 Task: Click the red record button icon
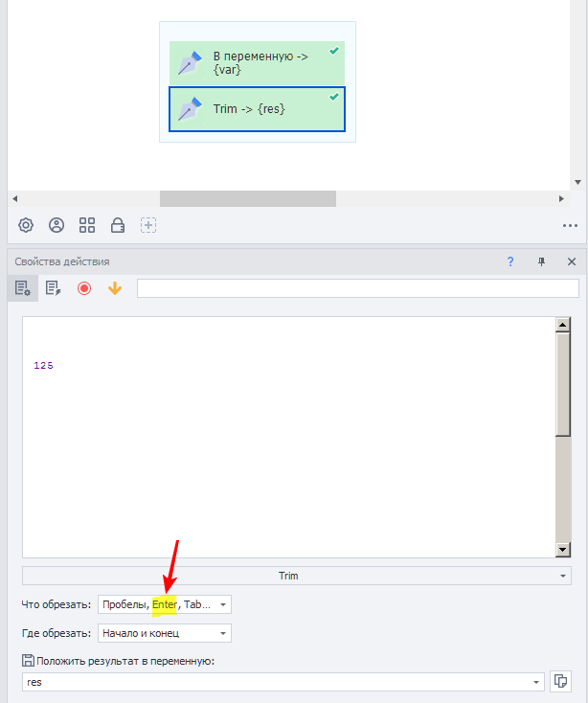click(84, 288)
